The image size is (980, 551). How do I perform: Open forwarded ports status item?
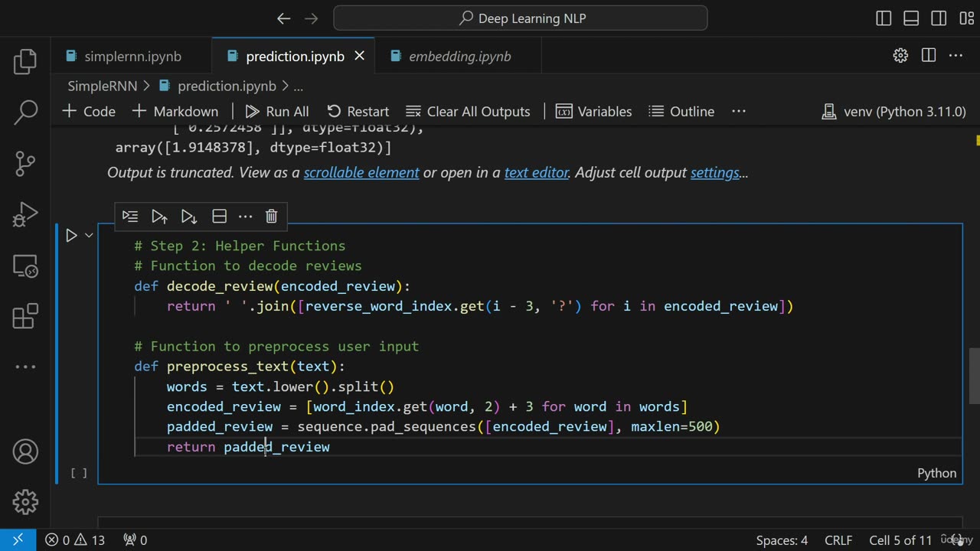[135, 540]
